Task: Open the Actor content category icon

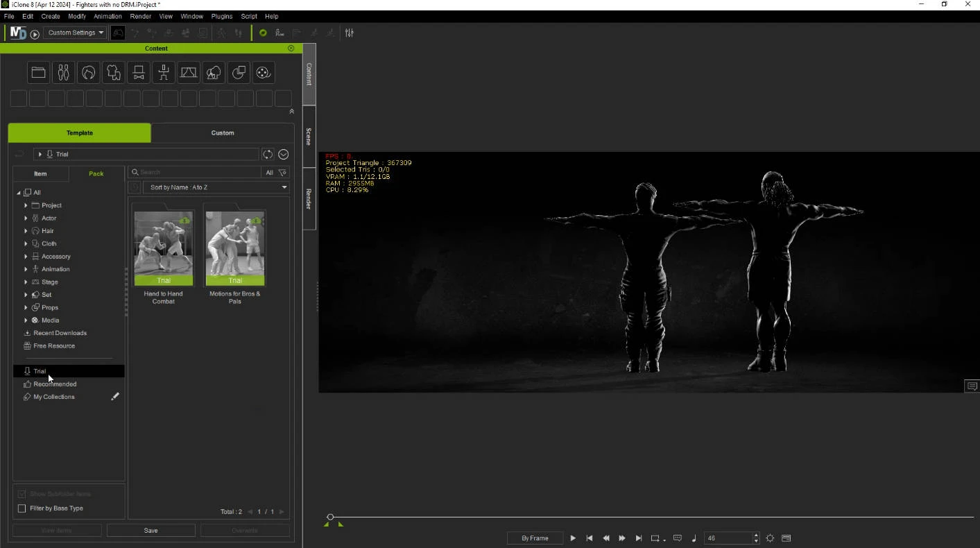Action: coord(63,73)
